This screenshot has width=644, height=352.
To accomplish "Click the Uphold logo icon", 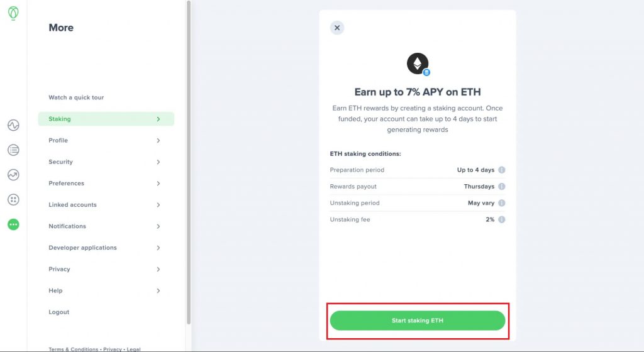I will click(13, 13).
